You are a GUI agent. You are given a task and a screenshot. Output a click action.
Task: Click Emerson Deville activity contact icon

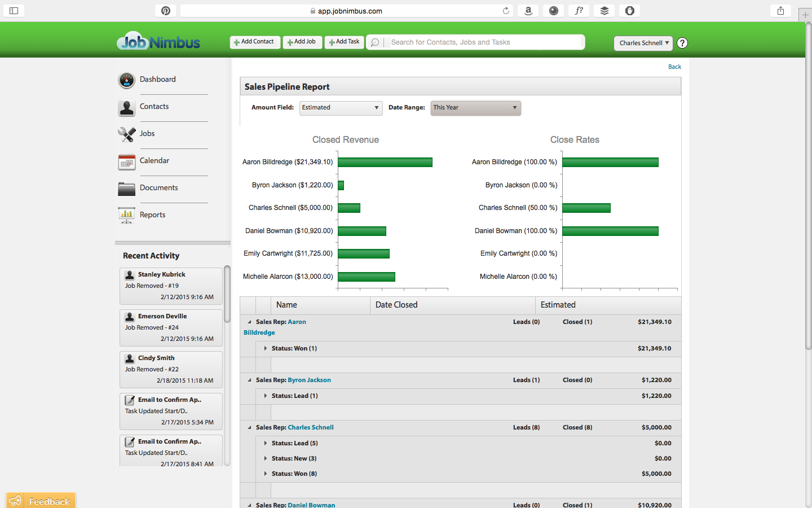click(130, 317)
